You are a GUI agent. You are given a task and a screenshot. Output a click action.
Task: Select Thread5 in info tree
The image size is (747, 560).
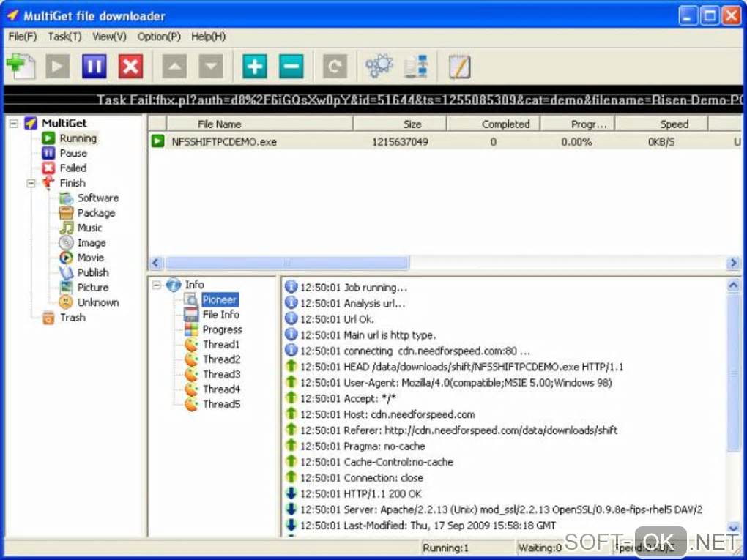(x=221, y=404)
